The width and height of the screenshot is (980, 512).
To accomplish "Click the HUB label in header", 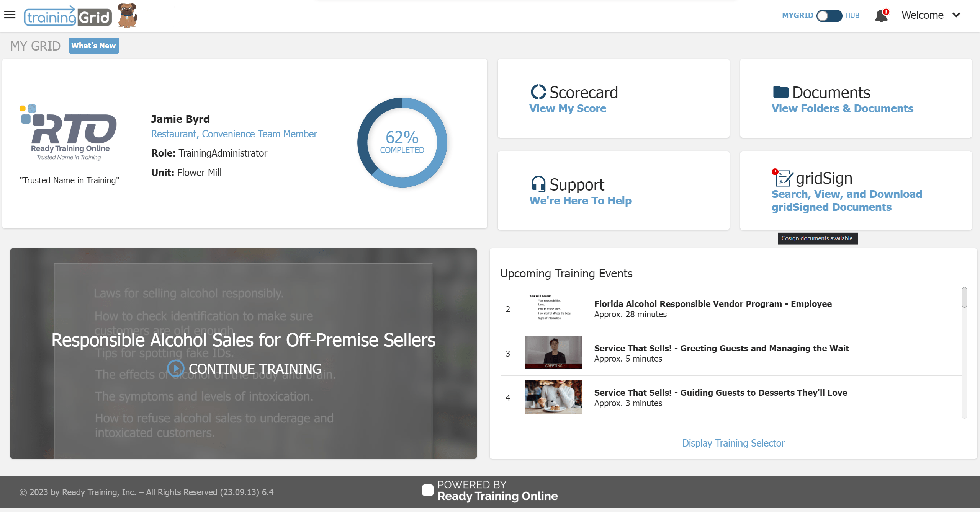I will (852, 16).
